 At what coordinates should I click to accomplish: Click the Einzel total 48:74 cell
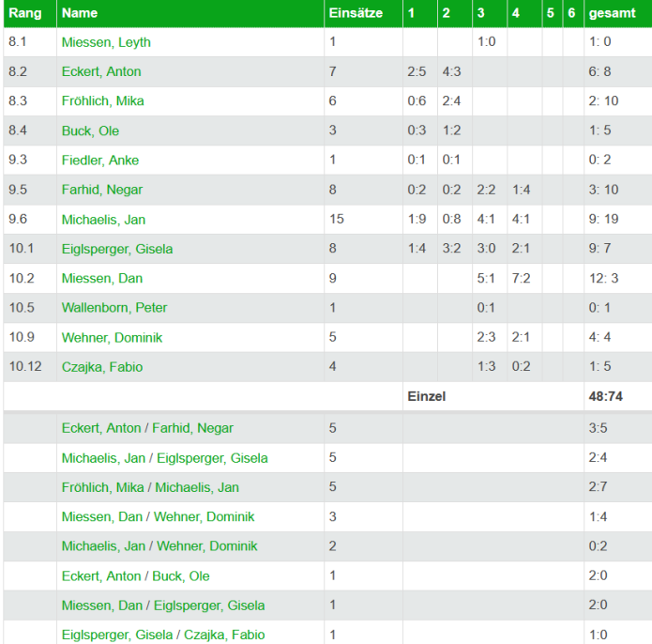pos(606,396)
